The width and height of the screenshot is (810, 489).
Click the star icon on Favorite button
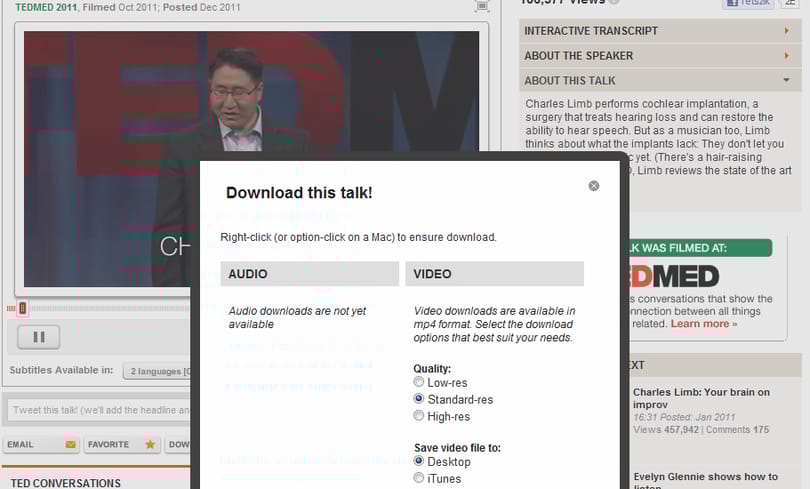[x=150, y=444]
